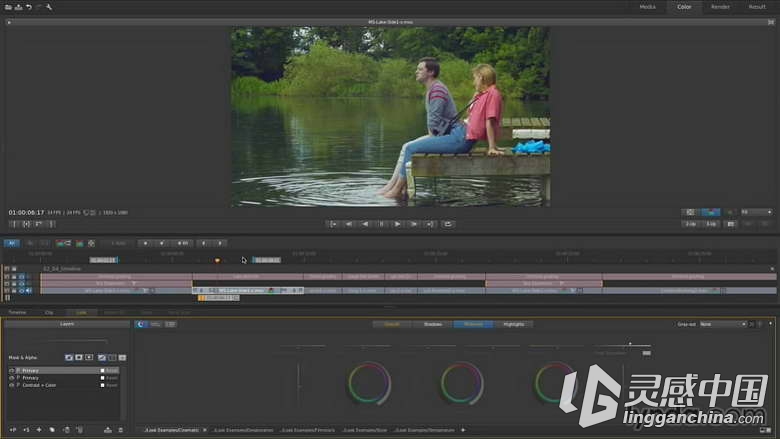The height and width of the screenshot is (439, 780).
Task: Click the save project icon in top toolbar
Action: pyautogui.click(x=18, y=7)
